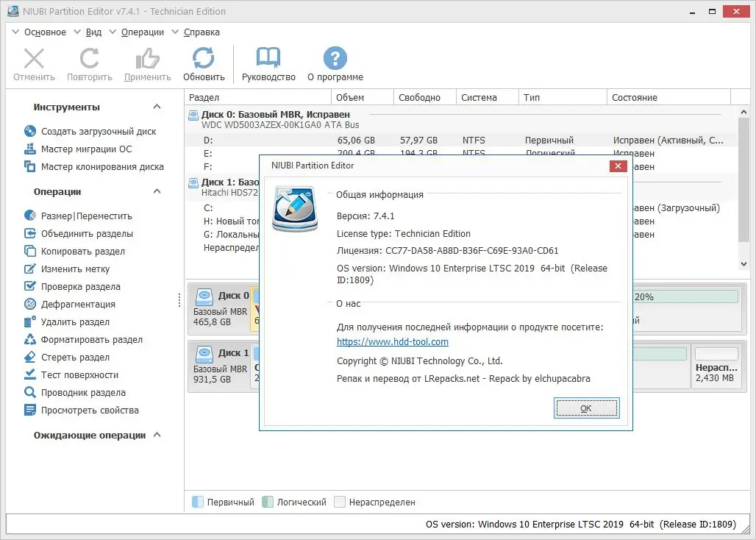Click the Проводник раздела magnifier icon
The image size is (756, 540).
[30, 392]
